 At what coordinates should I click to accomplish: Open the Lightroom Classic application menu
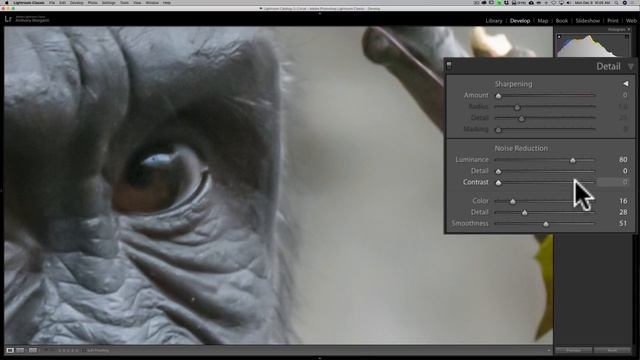29,2
